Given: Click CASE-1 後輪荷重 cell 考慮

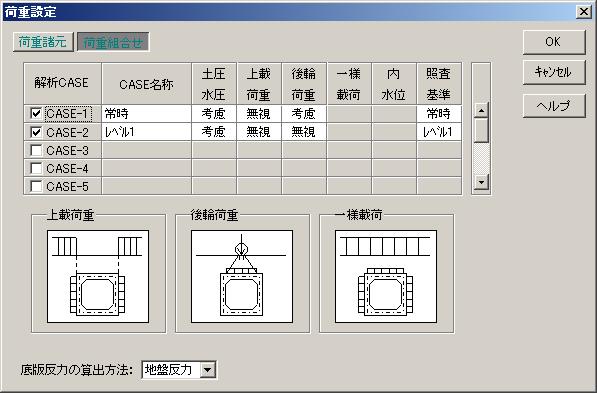Looking at the screenshot, I should [x=303, y=114].
